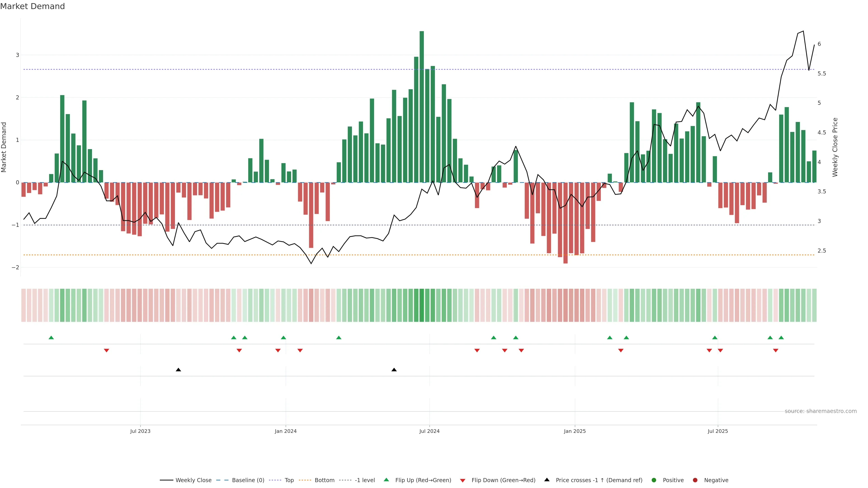This screenshot has height=488, width=868.
Task: Click the leftmost red flip-down triangle marker
Action: tap(106, 351)
